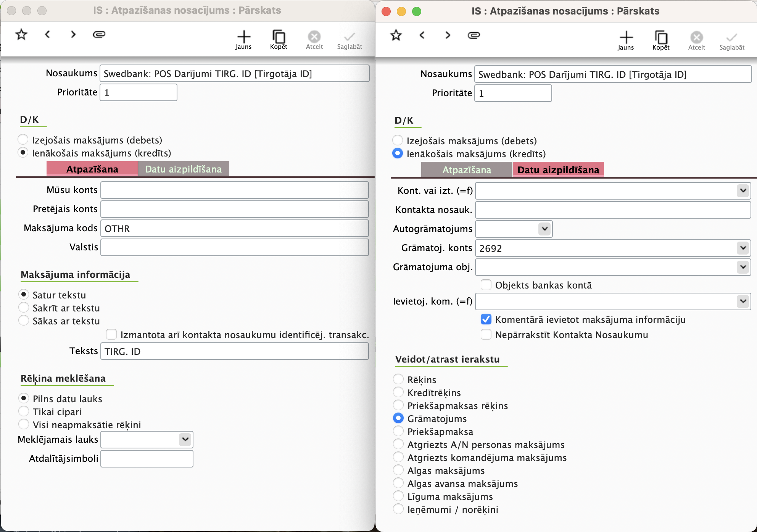The width and height of the screenshot is (757, 532).
Task: Select Algas avansa maksājums option
Action: [x=398, y=483]
